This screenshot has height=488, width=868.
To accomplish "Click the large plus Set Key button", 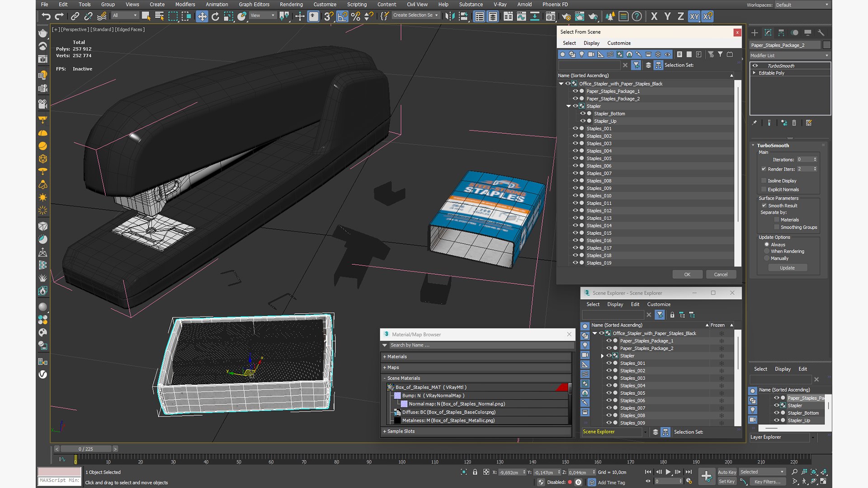I will point(707,476).
